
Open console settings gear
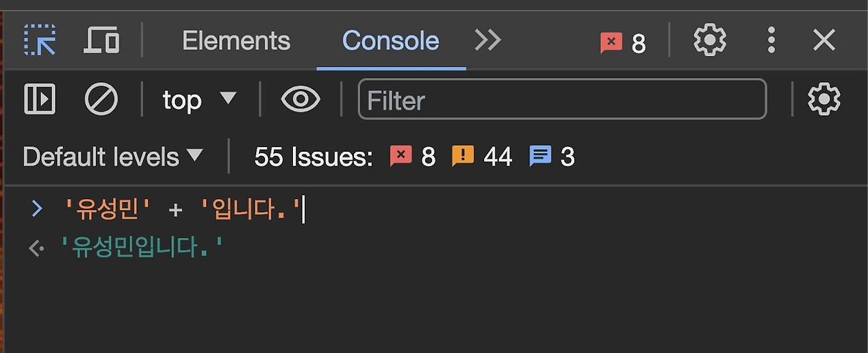824,100
